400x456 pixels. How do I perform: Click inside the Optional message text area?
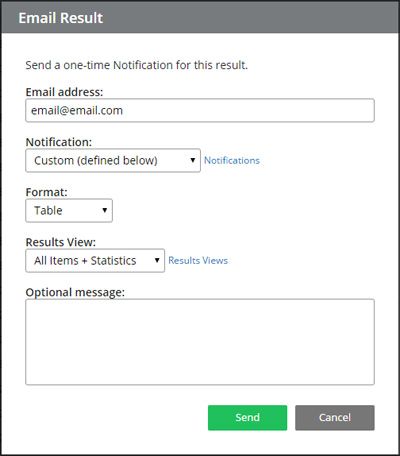click(x=200, y=342)
